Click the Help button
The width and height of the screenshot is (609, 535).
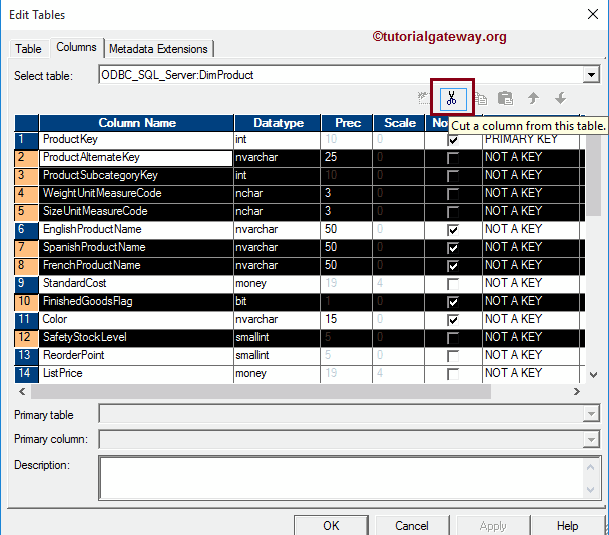tap(567, 525)
